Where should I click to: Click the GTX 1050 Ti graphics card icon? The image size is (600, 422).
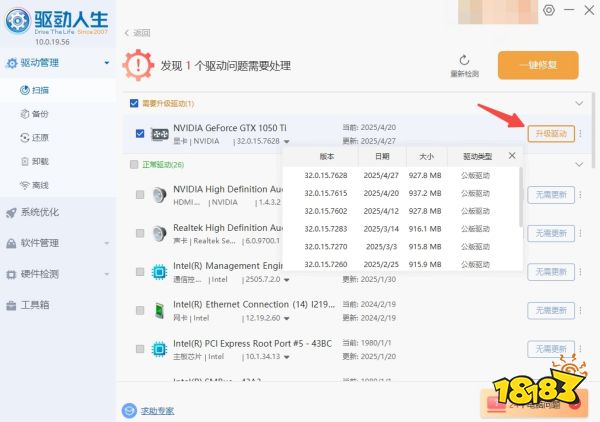coord(160,134)
